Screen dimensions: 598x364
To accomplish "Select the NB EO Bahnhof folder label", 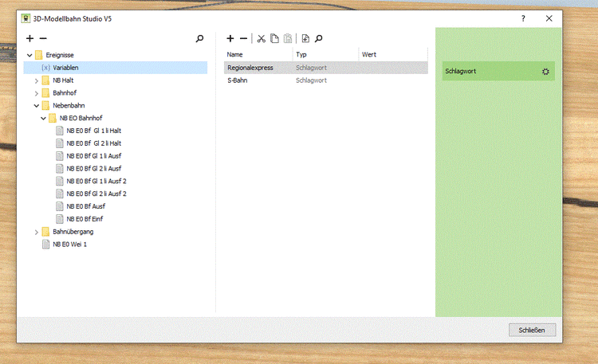I will [81, 118].
